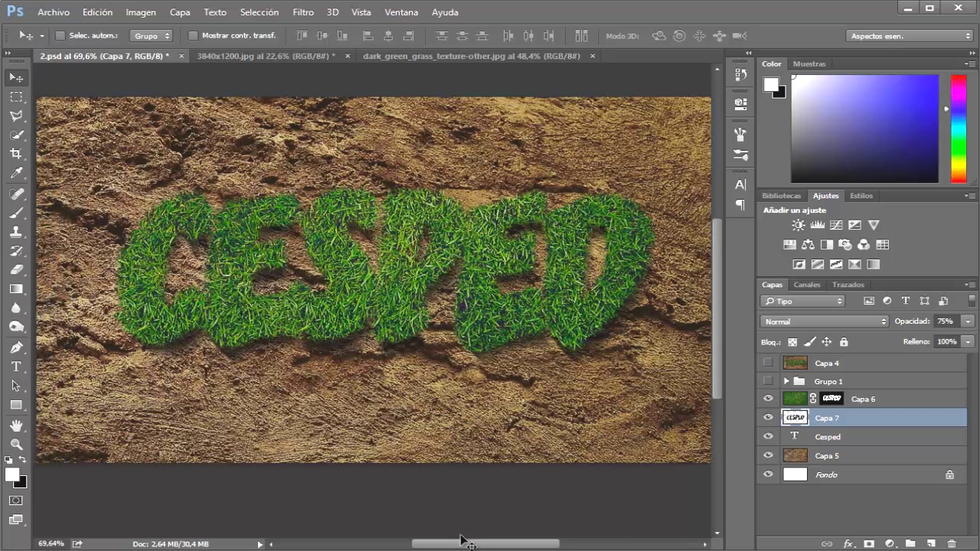Toggle Quick Mask mode icon
The width and height of the screenshot is (980, 551).
pyautogui.click(x=16, y=500)
